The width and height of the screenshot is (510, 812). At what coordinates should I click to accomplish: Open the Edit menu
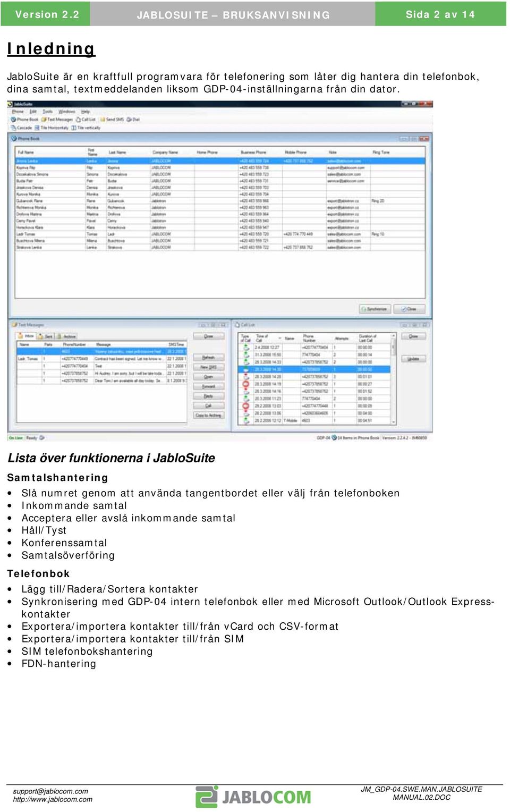[x=33, y=112]
